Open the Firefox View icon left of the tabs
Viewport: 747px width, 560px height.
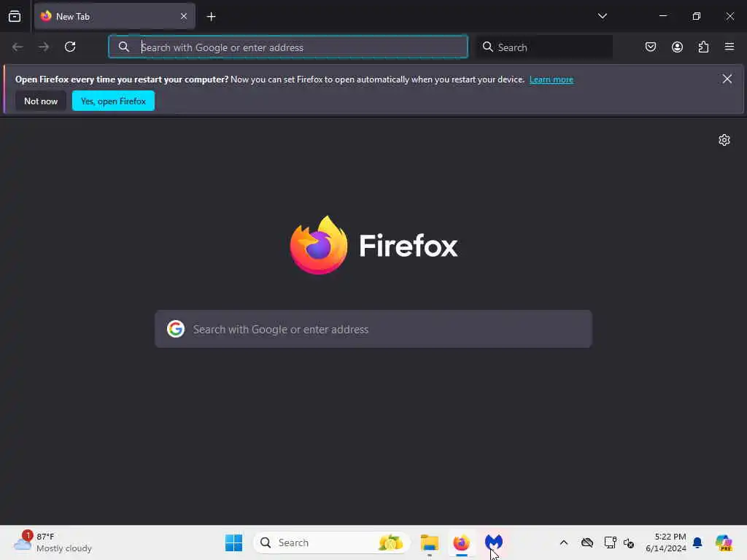pyautogui.click(x=15, y=16)
